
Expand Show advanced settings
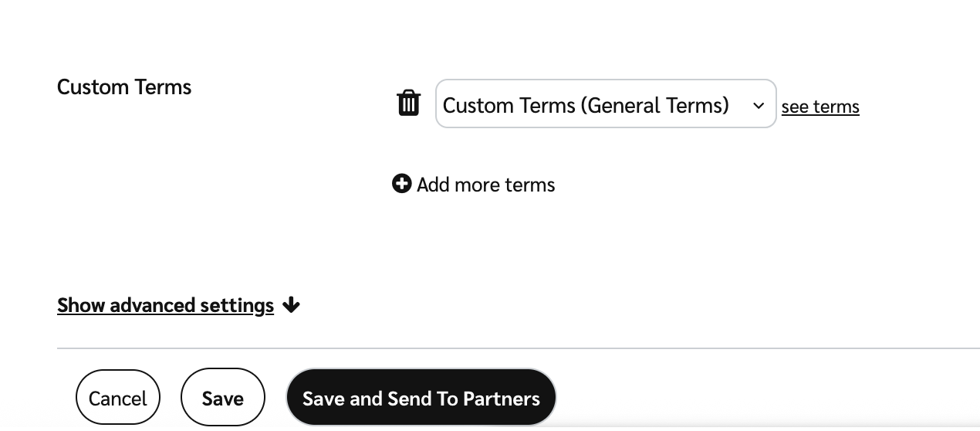(165, 305)
